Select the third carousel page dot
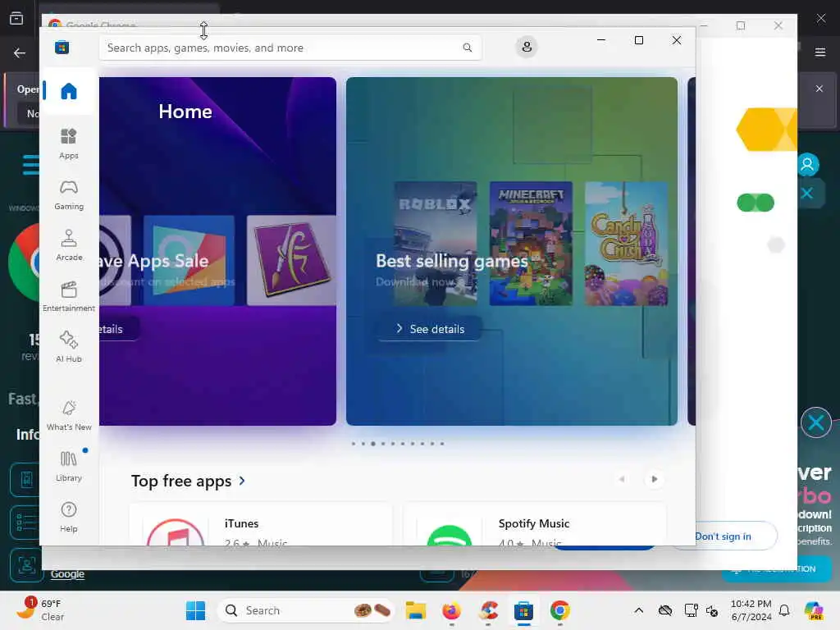Image resolution: width=840 pixels, height=630 pixels. [x=373, y=444]
